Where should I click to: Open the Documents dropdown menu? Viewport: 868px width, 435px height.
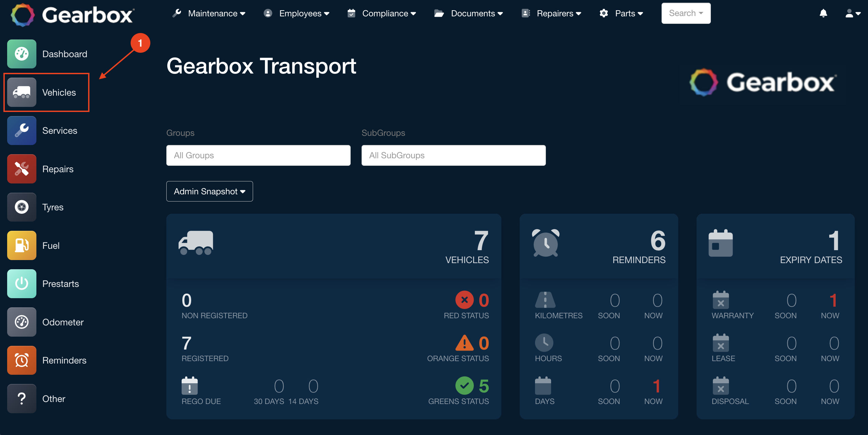point(469,13)
